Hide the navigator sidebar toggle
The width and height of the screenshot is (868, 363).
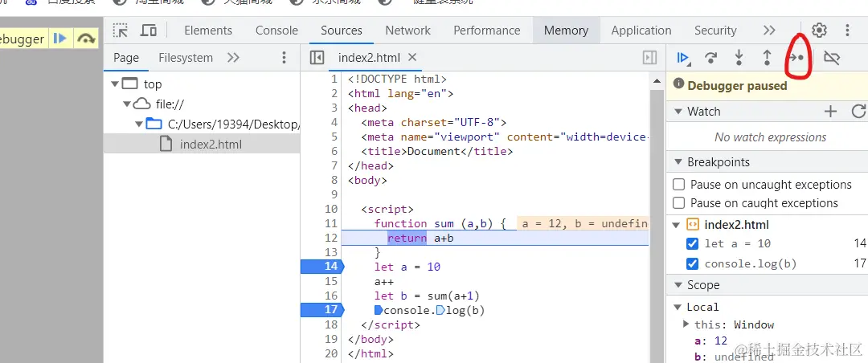(x=317, y=57)
